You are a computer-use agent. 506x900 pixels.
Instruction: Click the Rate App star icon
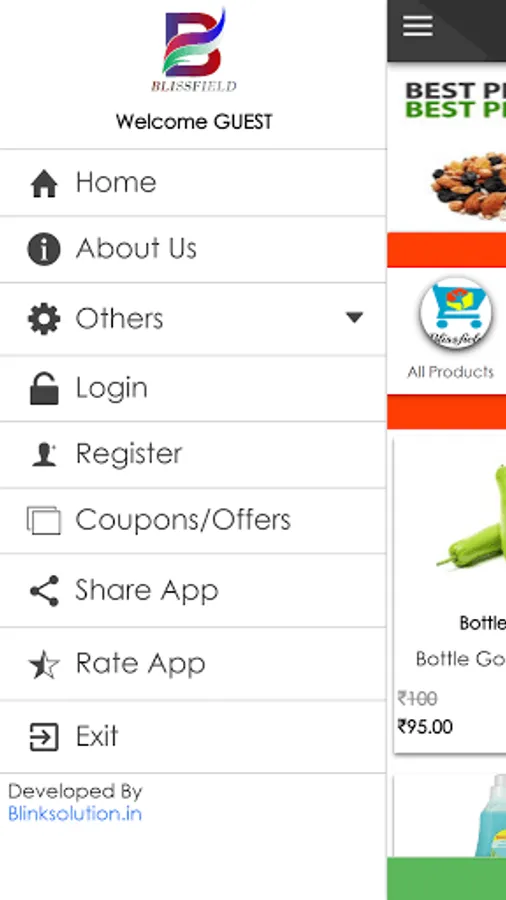click(x=44, y=665)
